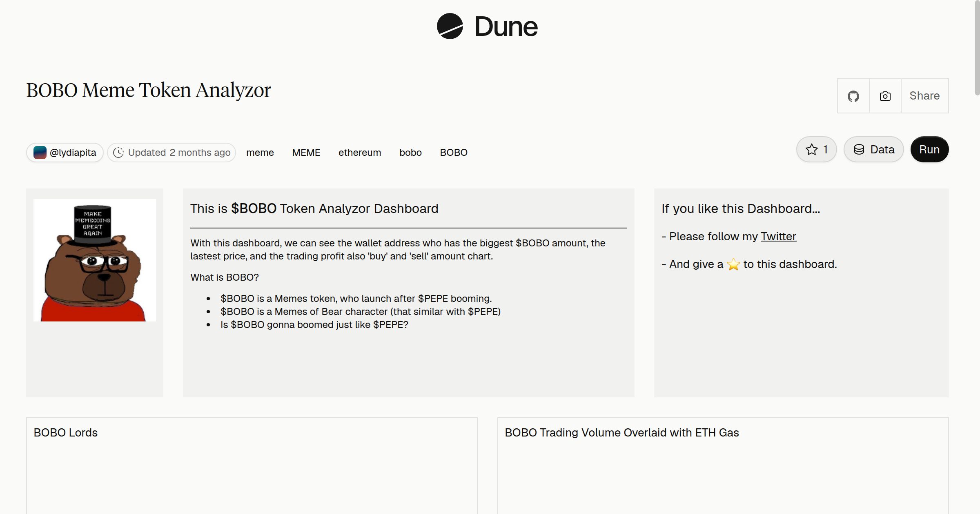Click '$BOBO is a Memes of Bear character' bullet

[x=361, y=312]
